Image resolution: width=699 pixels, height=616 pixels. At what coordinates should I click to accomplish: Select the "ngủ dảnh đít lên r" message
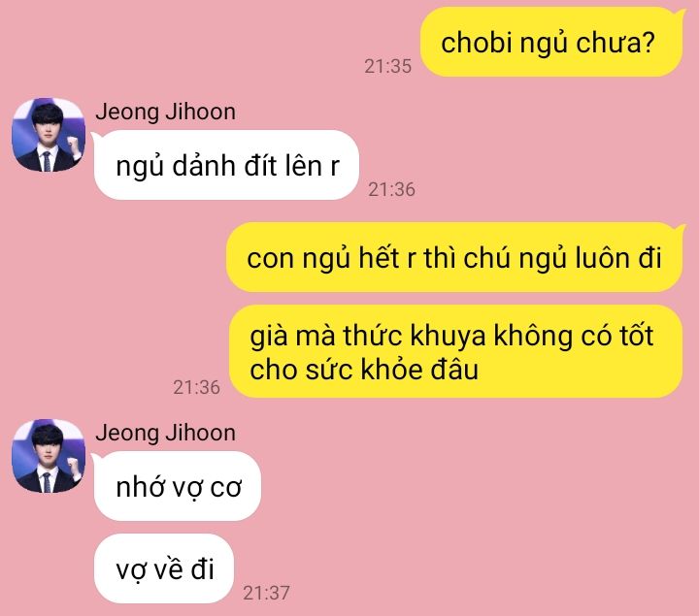[x=226, y=165]
